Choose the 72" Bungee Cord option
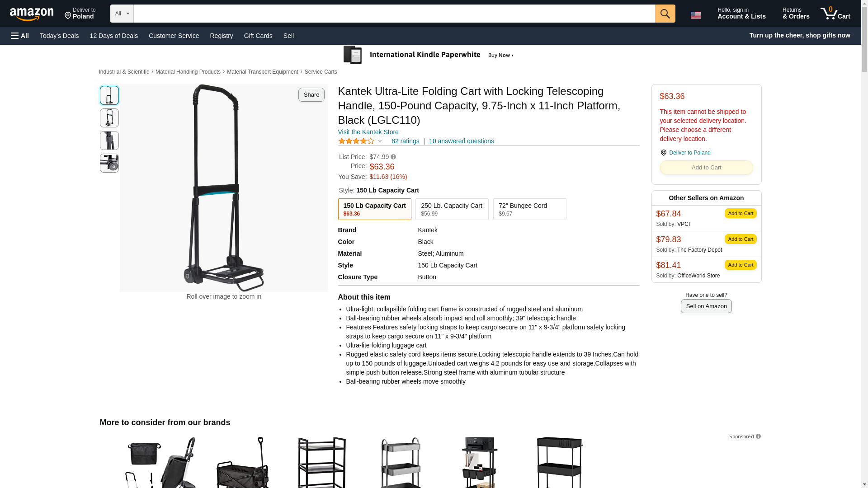 point(529,209)
